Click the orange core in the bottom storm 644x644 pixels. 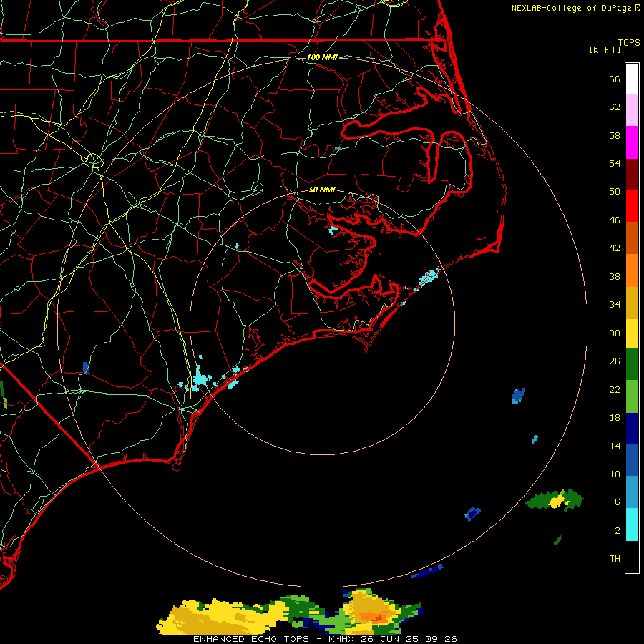pos(374,617)
